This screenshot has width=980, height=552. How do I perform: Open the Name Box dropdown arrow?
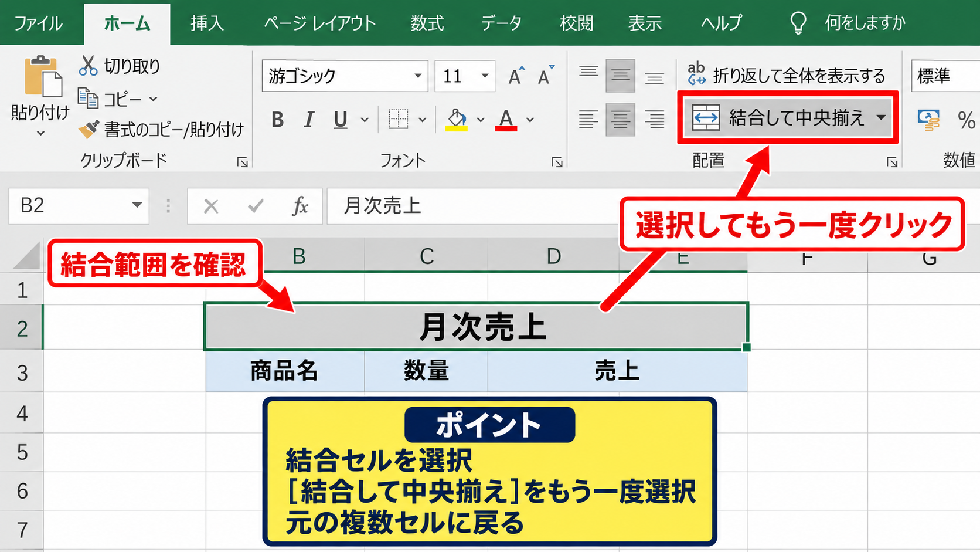(137, 205)
